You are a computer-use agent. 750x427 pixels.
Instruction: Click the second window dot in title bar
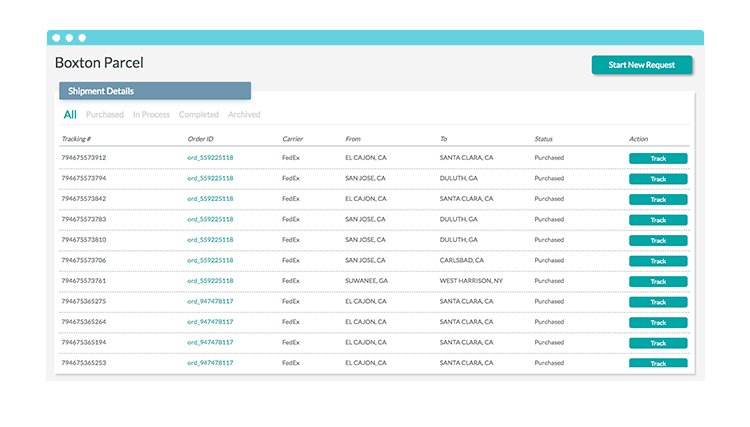pos(69,38)
